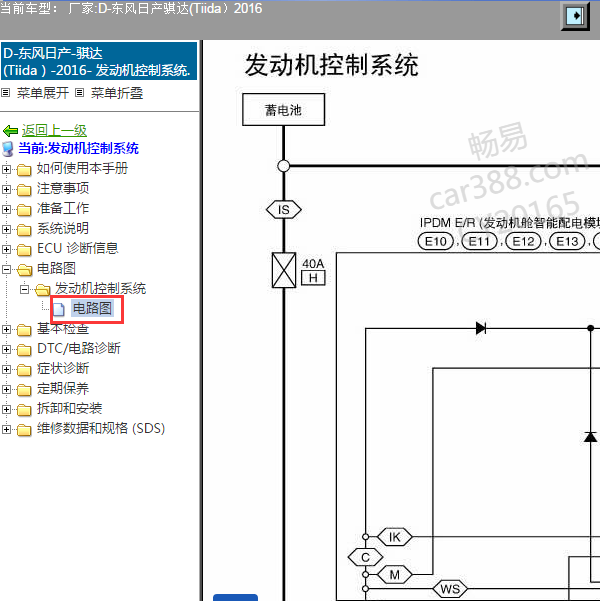Collapse the 电路图 top-level folder node
600x601 pixels.
pos(6,269)
